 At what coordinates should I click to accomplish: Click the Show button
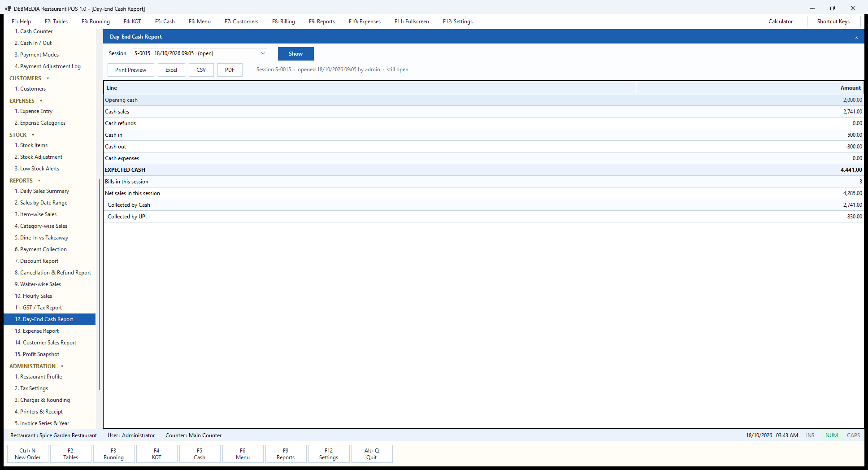(296, 54)
